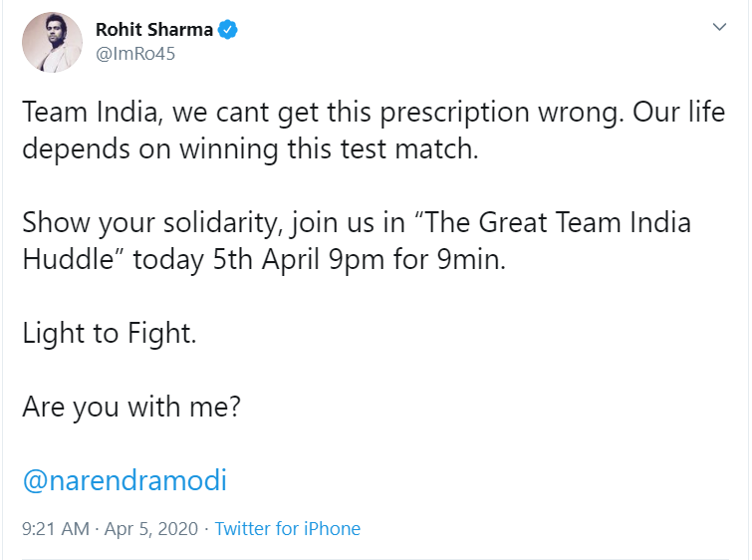The image size is (752, 560).
Task: Click the blue verified badge icon
Action: pos(227,30)
